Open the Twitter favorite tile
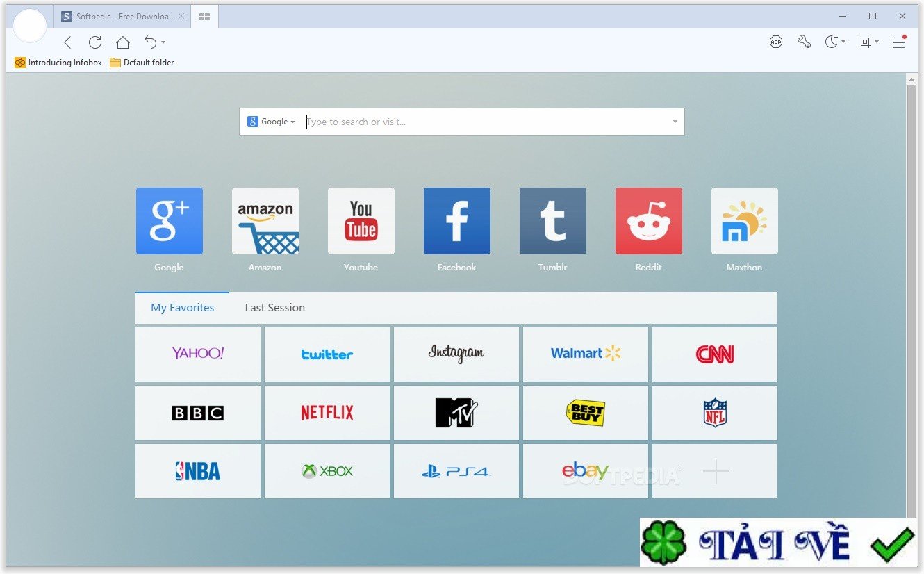This screenshot has height=574, width=924. (x=327, y=354)
